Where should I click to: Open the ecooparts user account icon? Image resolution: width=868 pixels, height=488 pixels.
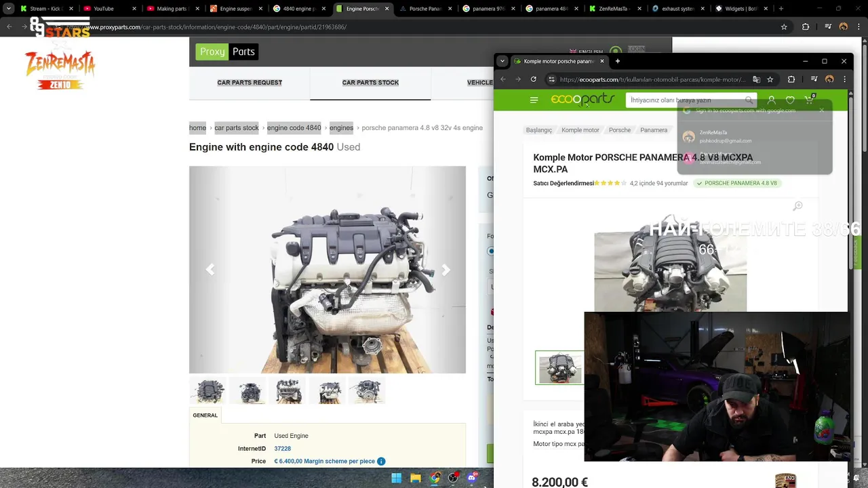click(771, 100)
